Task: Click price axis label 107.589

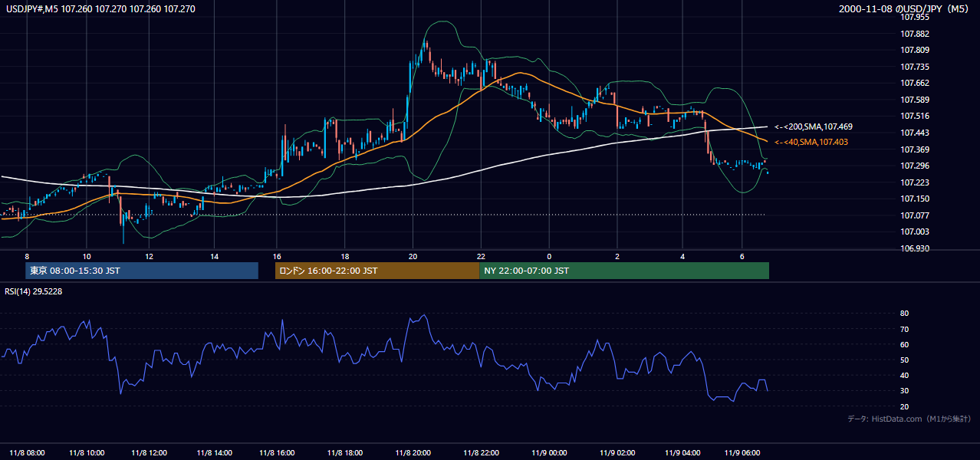Action: tap(915, 100)
